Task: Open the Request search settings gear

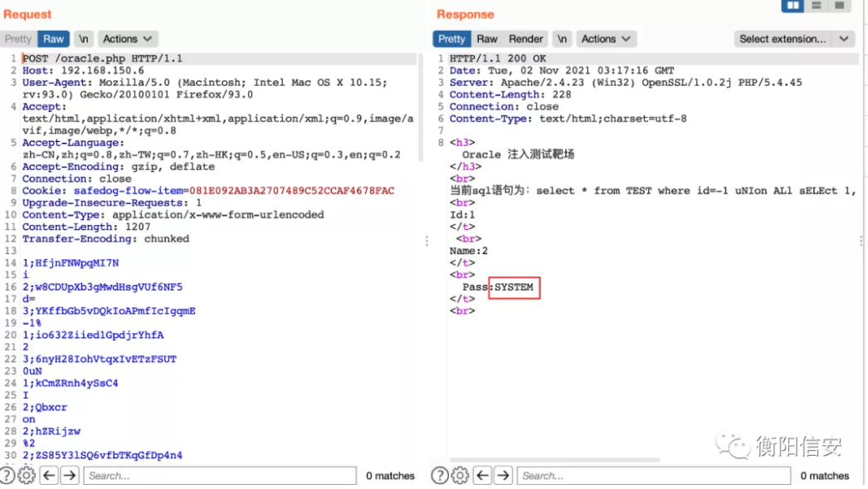Action: coord(26,476)
